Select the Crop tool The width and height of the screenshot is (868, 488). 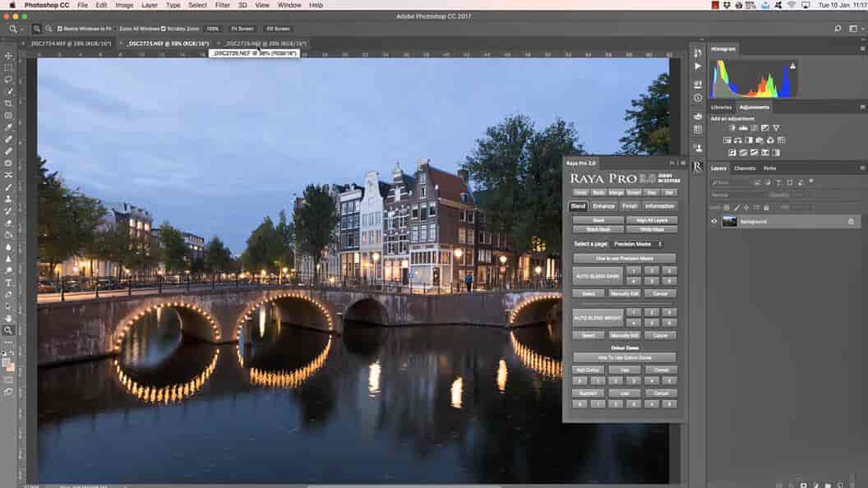(8, 104)
